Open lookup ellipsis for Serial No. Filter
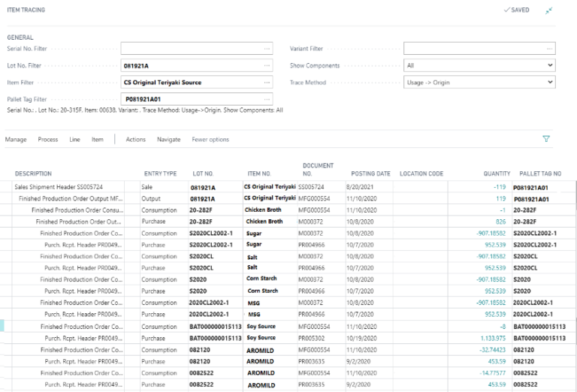577x392 pixels. (267, 49)
